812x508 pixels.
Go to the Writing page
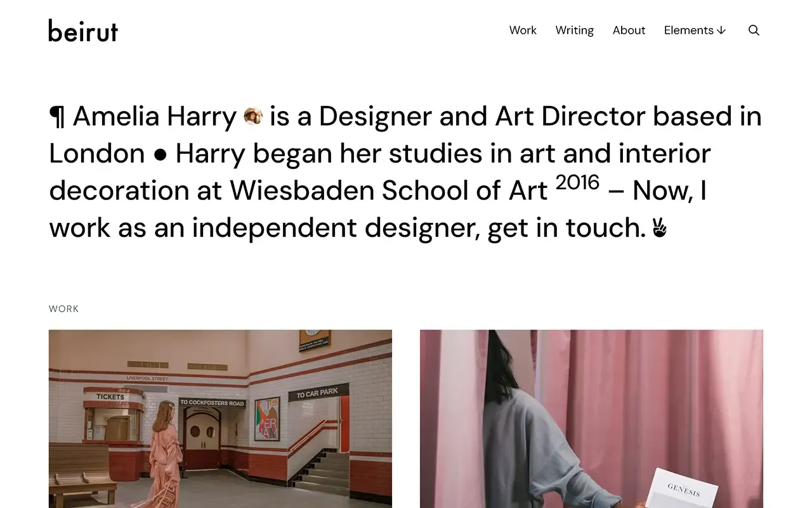click(x=575, y=30)
